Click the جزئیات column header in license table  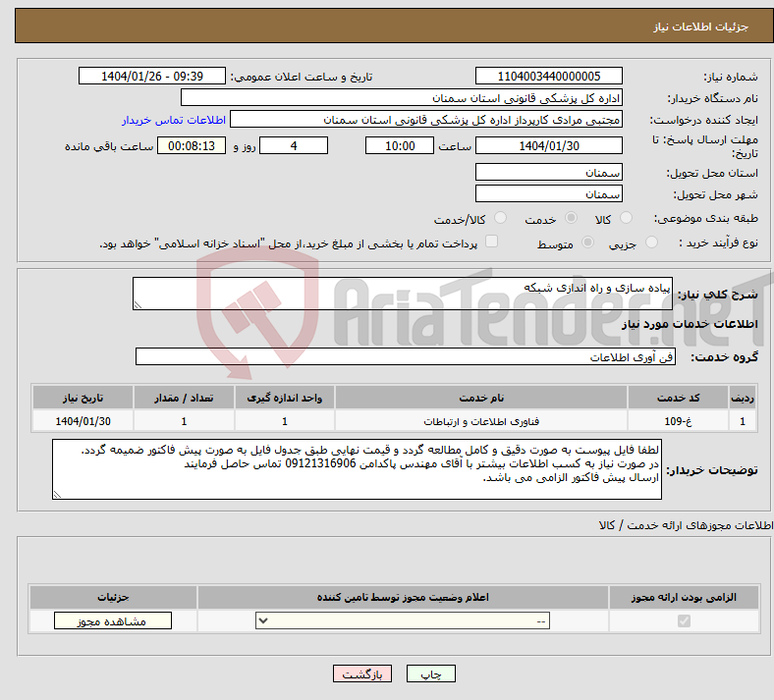pyautogui.click(x=113, y=597)
